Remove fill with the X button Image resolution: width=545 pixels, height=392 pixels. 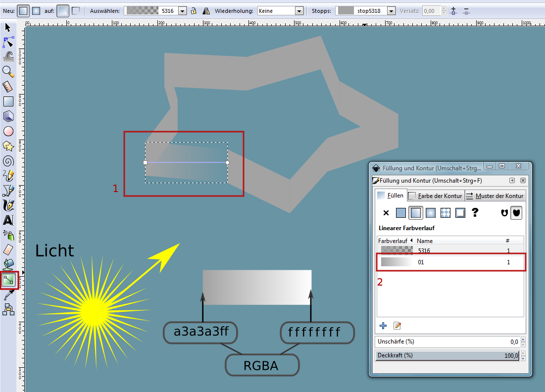click(x=386, y=213)
